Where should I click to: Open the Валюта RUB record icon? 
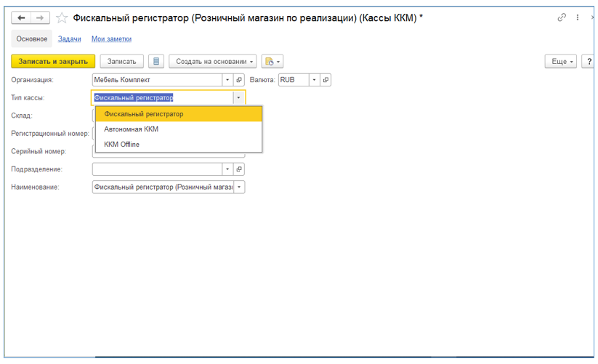coord(326,80)
